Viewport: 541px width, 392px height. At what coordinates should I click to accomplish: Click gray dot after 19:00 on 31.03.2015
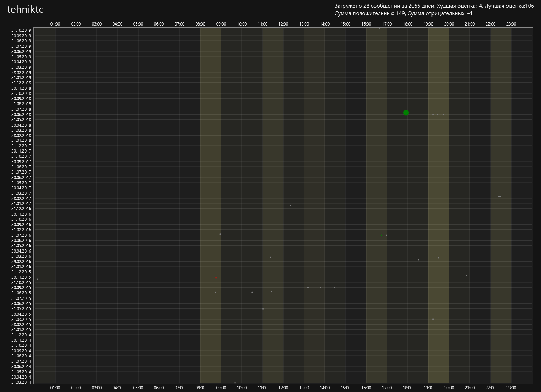coord(433,319)
